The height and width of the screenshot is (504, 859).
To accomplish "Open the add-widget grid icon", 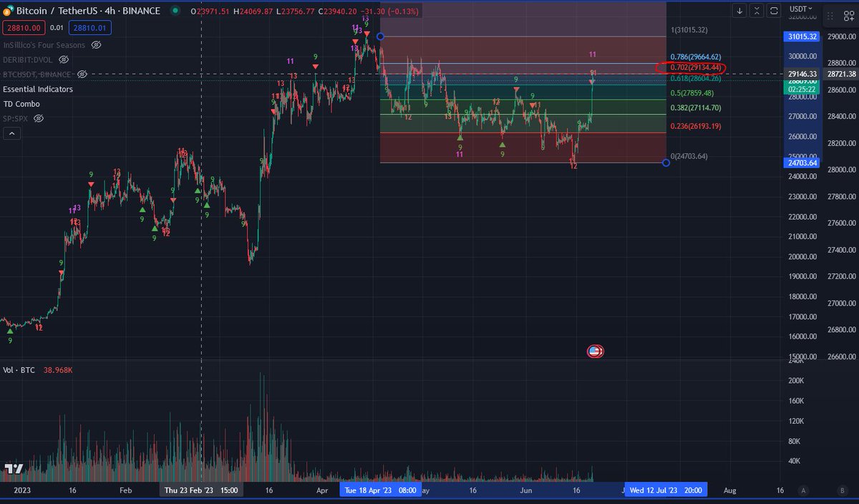I will click(x=848, y=14).
